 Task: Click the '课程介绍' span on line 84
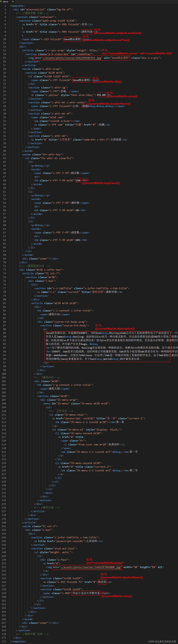[x=54, y=314]
